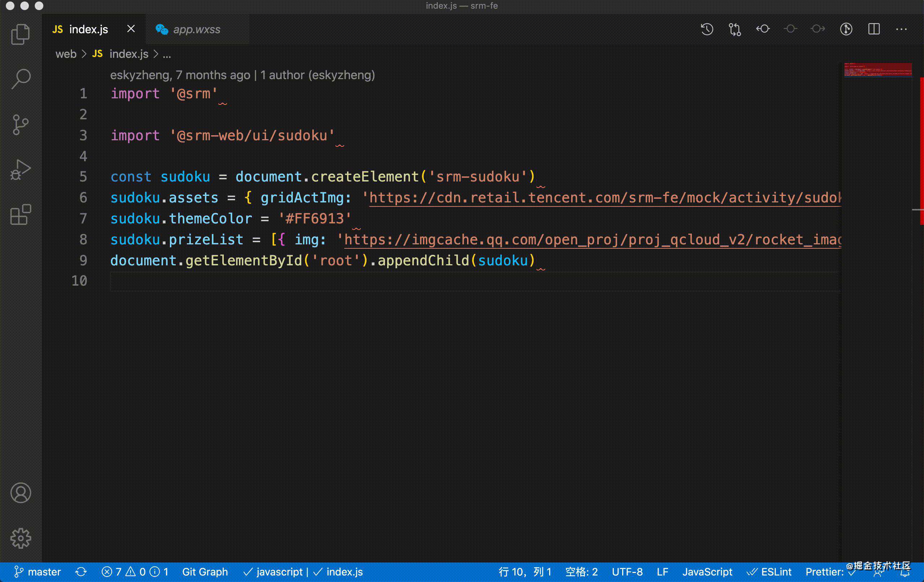Click 'getElementById' on line 9
Viewport: 924px width, 582px height.
click(244, 261)
